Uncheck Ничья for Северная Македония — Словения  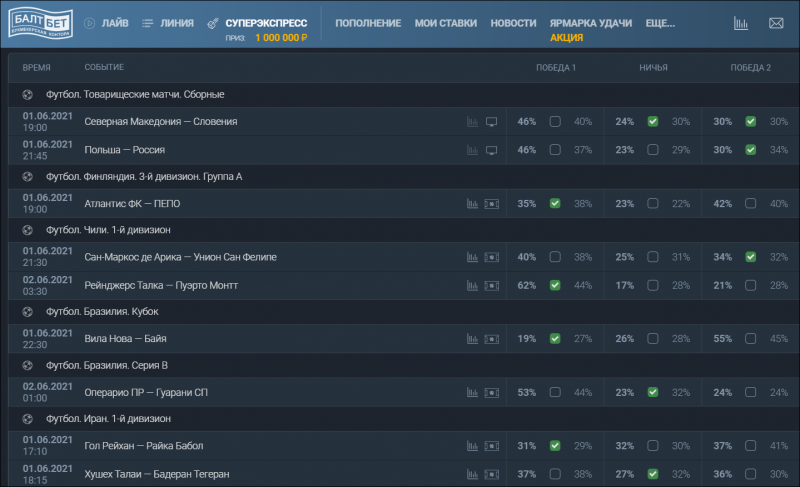click(653, 121)
